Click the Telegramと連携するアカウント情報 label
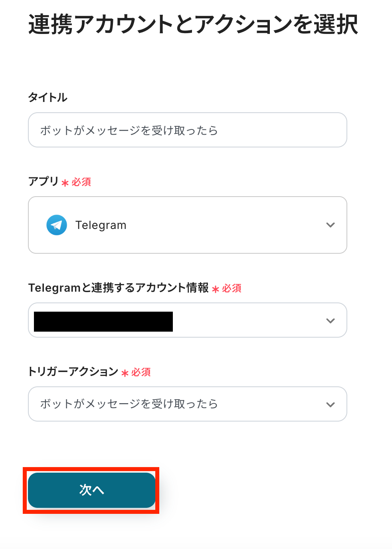The height and width of the screenshot is (549, 392). point(119,288)
